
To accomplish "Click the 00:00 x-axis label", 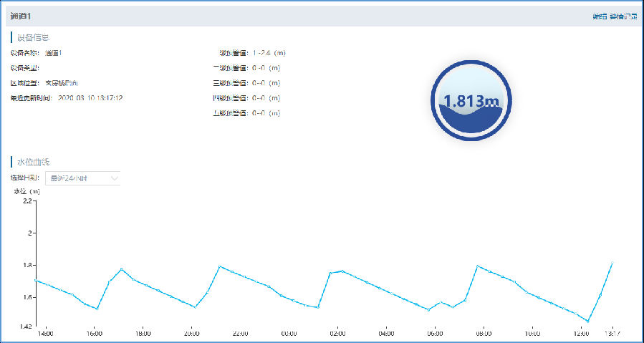I will [289, 334].
